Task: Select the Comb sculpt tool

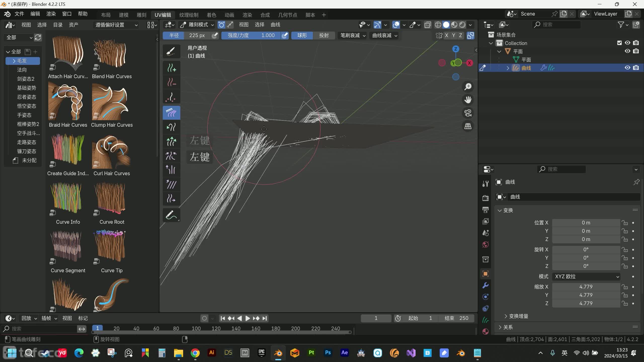Action: pyautogui.click(x=171, y=112)
